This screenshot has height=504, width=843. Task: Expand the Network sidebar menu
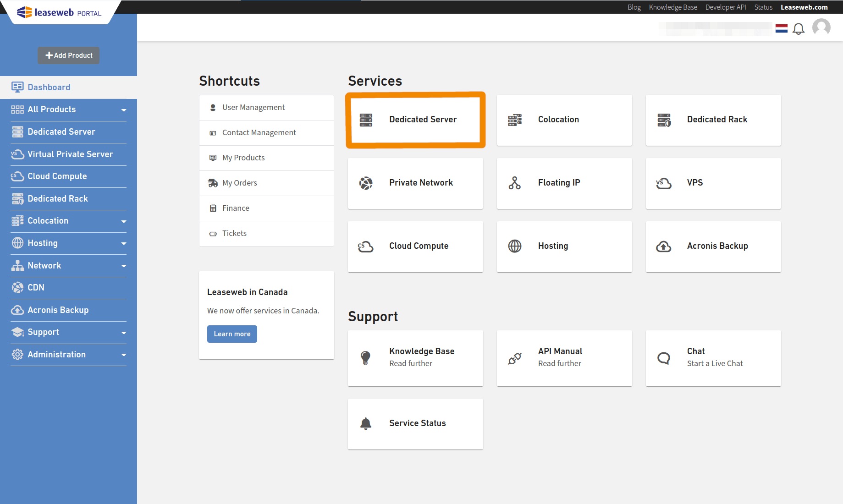click(x=123, y=266)
